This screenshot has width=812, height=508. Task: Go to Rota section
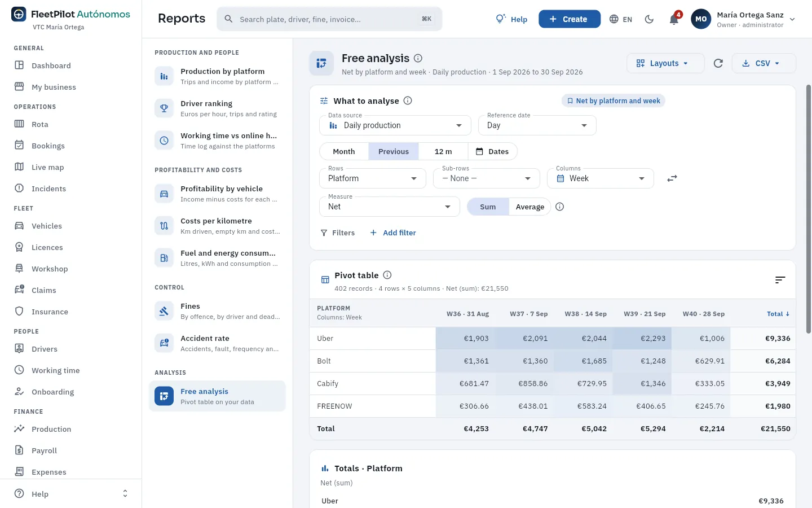pyautogui.click(x=39, y=124)
